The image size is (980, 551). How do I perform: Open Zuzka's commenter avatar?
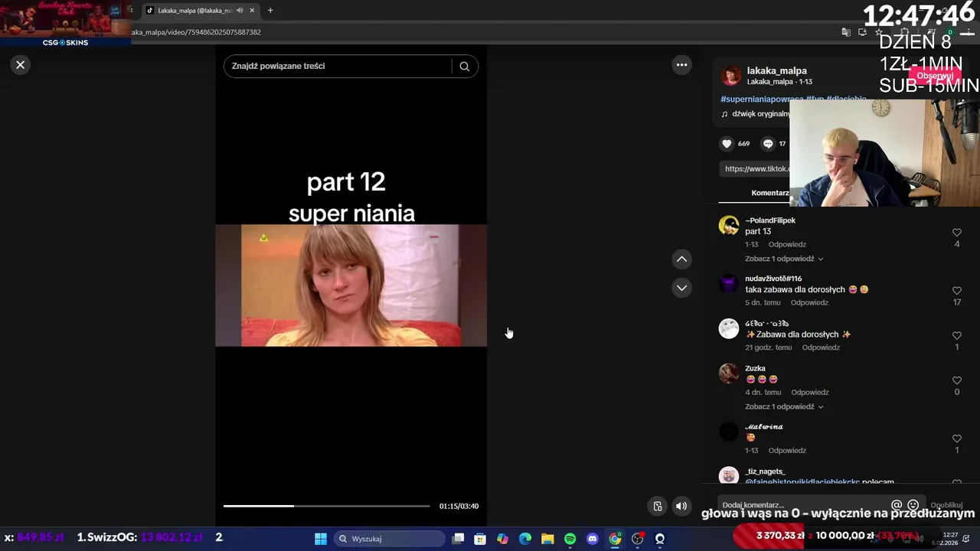click(729, 373)
